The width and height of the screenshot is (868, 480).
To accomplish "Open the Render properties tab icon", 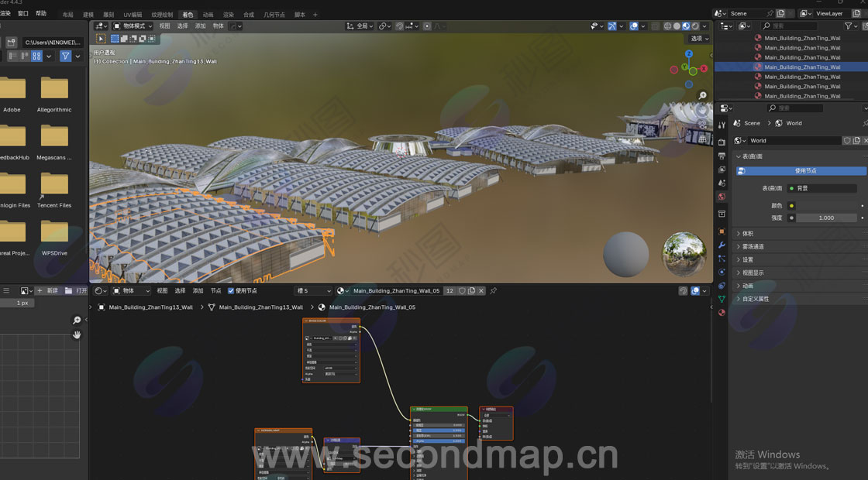I will click(722, 142).
